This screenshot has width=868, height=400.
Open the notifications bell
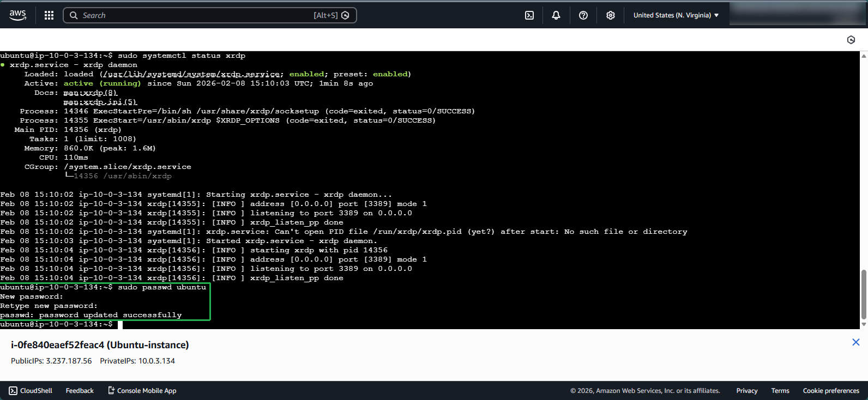pyautogui.click(x=556, y=15)
